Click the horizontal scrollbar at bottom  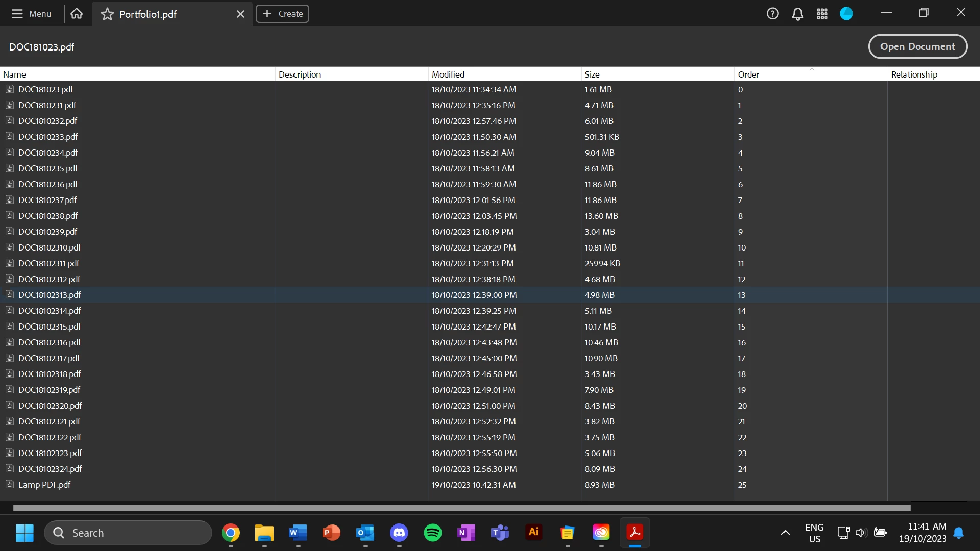[461, 508]
